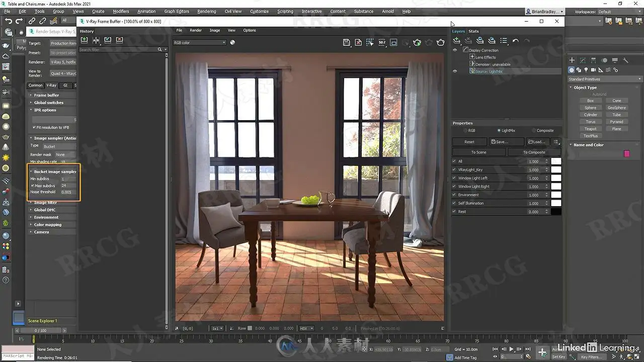This screenshot has height=362, width=644.
Task: Click the mono/color channels circle icon
Action: click(x=232, y=42)
